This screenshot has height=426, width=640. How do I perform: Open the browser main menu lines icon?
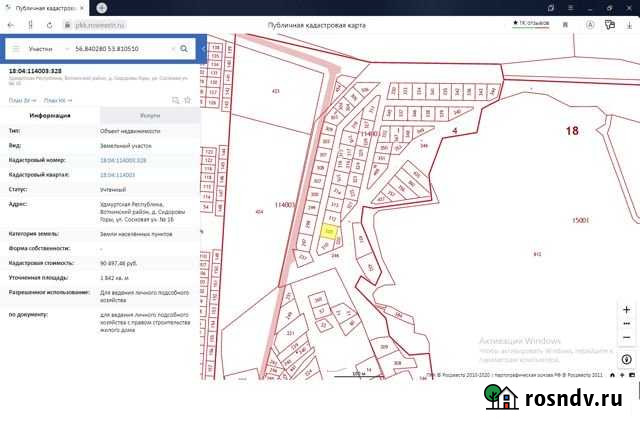(x=571, y=8)
